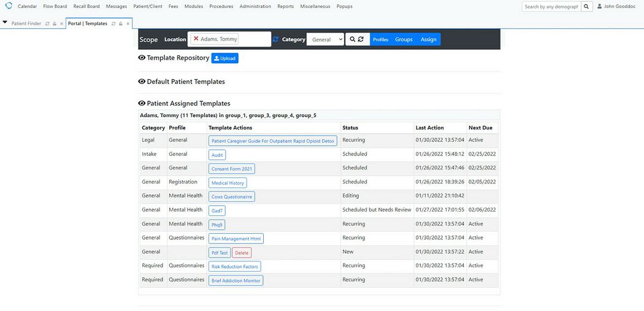
Task: Refresh the Portal Templates tab
Action: point(113,24)
